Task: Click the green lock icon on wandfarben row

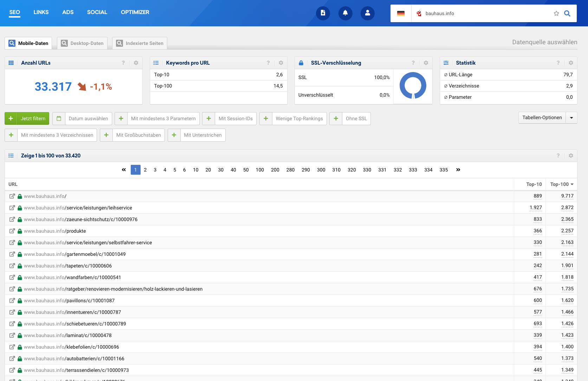Action: (20, 277)
